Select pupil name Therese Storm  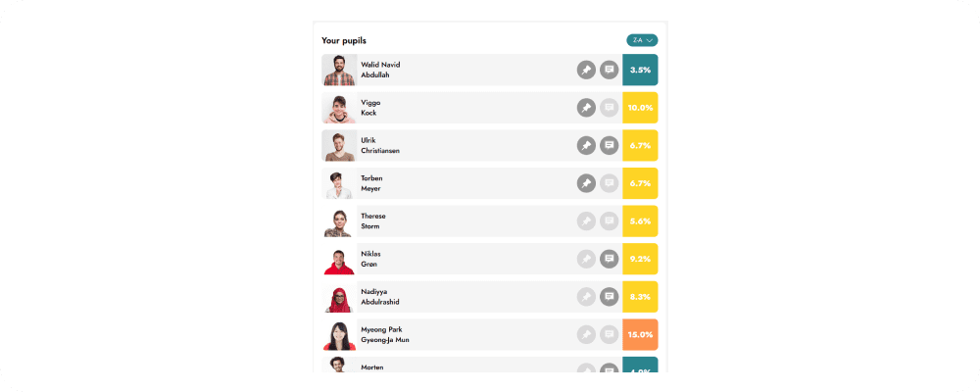[372, 221]
